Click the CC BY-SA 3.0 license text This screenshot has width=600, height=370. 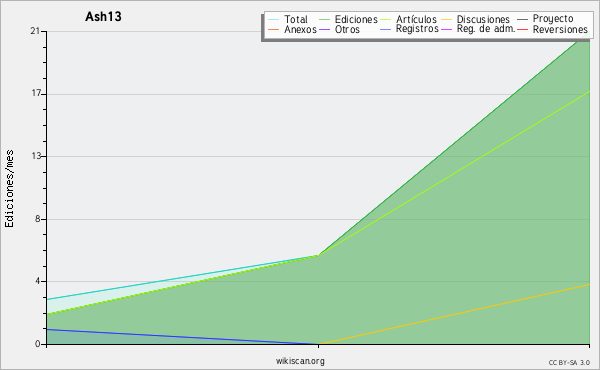coord(569,363)
